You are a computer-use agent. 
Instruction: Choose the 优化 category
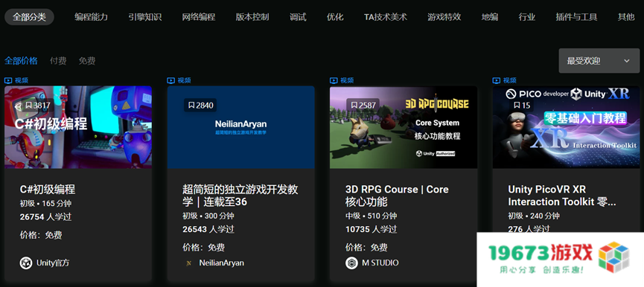[x=335, y=17]
